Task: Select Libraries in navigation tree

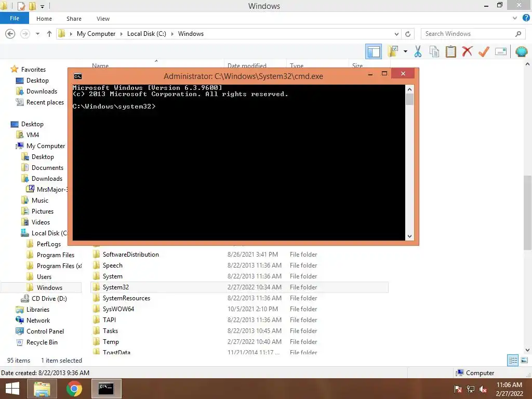Action: coord(37,310)
